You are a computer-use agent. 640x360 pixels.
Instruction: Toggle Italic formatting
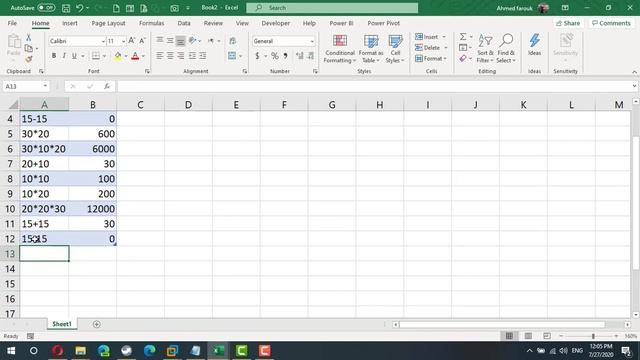(x=64, y=56)
